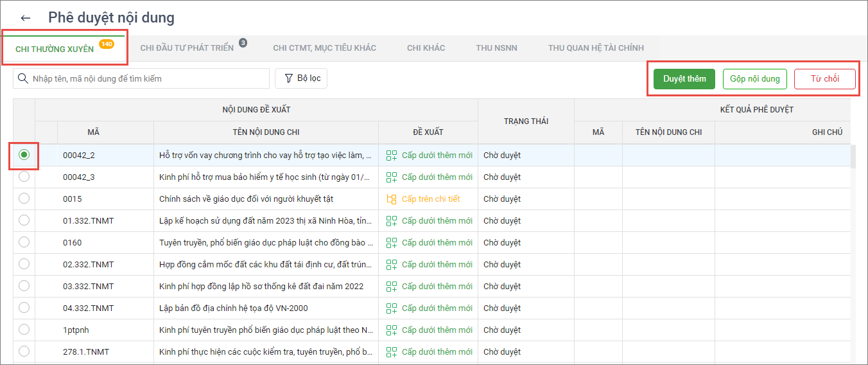Open the Thu NSNN tab
Image resolution: width=868 pixels, height=365 pixels.
[x=496, y=48]
